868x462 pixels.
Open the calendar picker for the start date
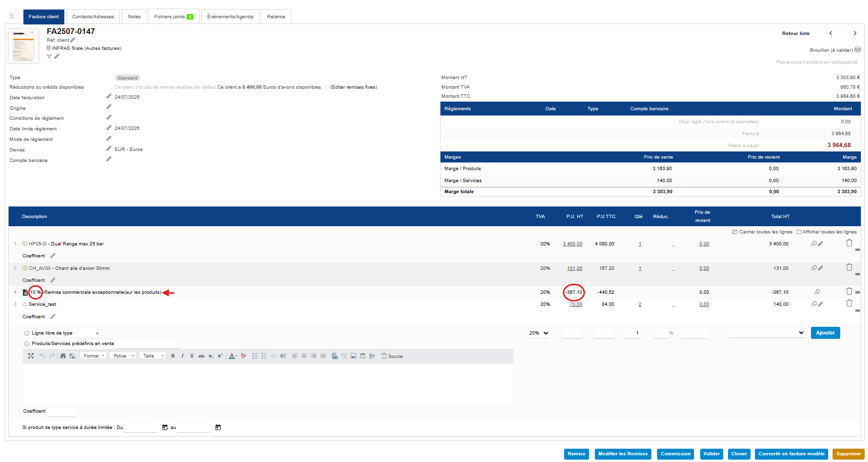point(165,427)
